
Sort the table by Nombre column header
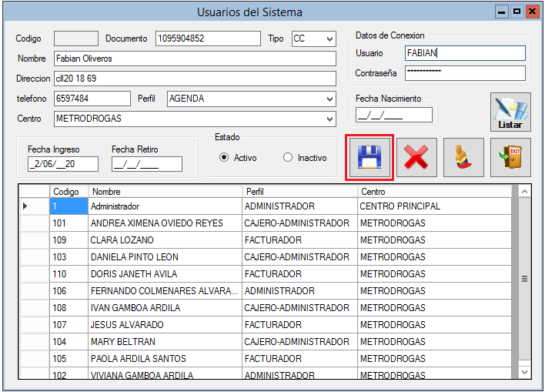[164, 191]
